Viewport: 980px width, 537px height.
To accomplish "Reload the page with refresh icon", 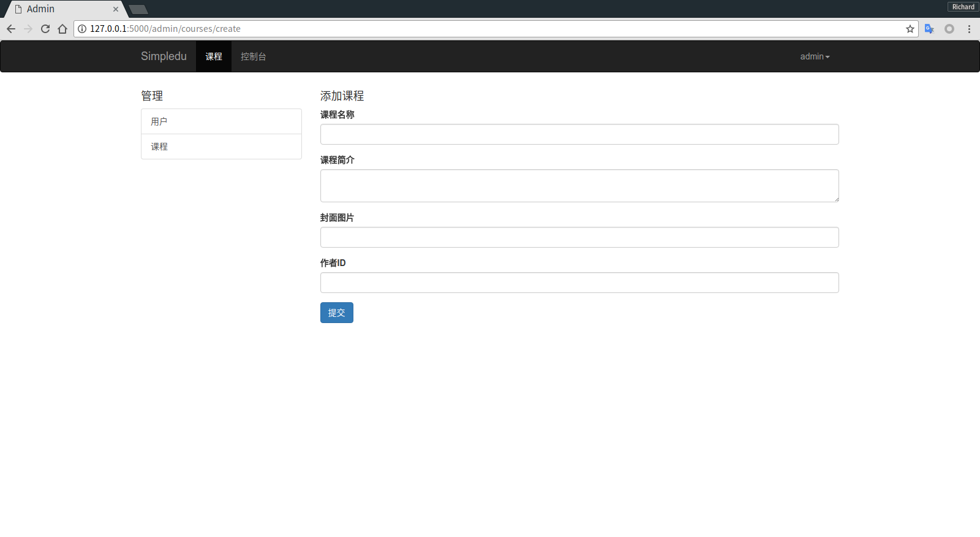I will [x=45, y=29].
